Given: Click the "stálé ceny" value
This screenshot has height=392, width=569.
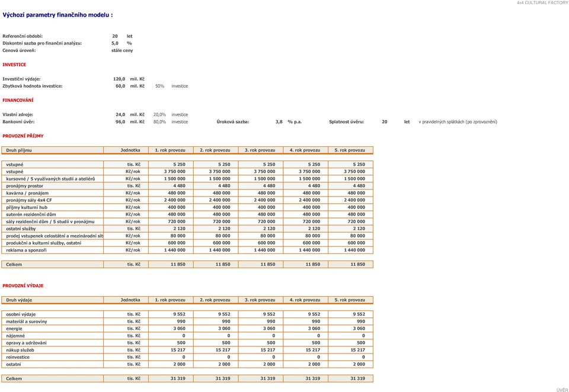Looking at the screenshot, I should tap(122, 50).
